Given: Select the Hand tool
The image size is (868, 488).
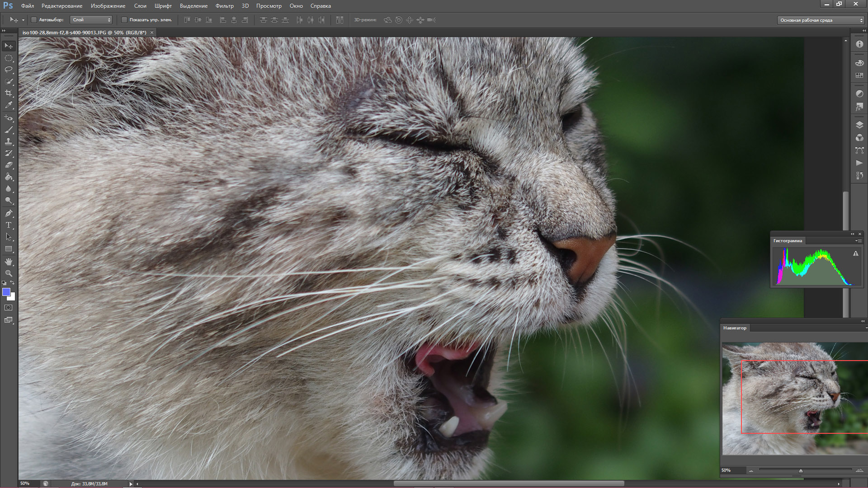Looking at the screenshot, I should click(x=9, y=262).
